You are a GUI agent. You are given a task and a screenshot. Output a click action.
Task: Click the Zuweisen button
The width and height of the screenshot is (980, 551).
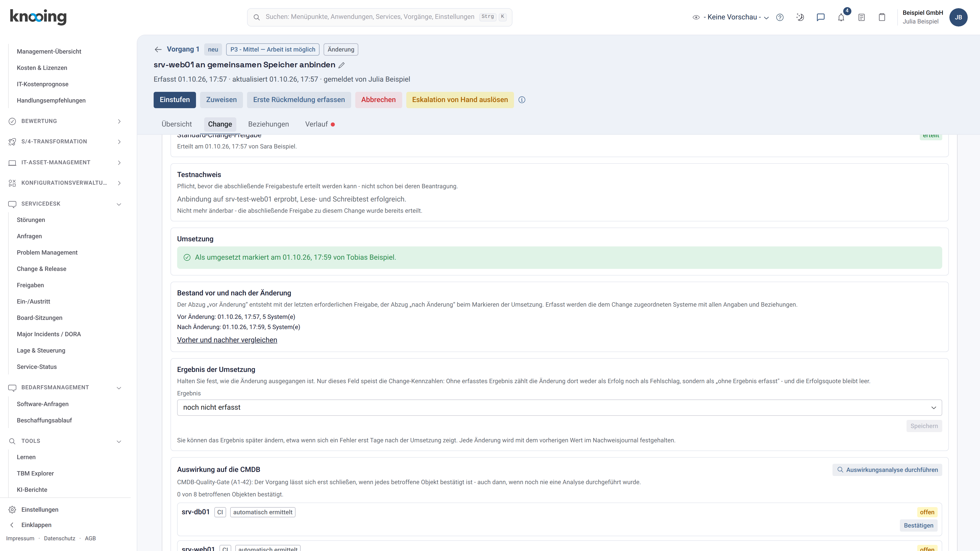coord(222,100)
